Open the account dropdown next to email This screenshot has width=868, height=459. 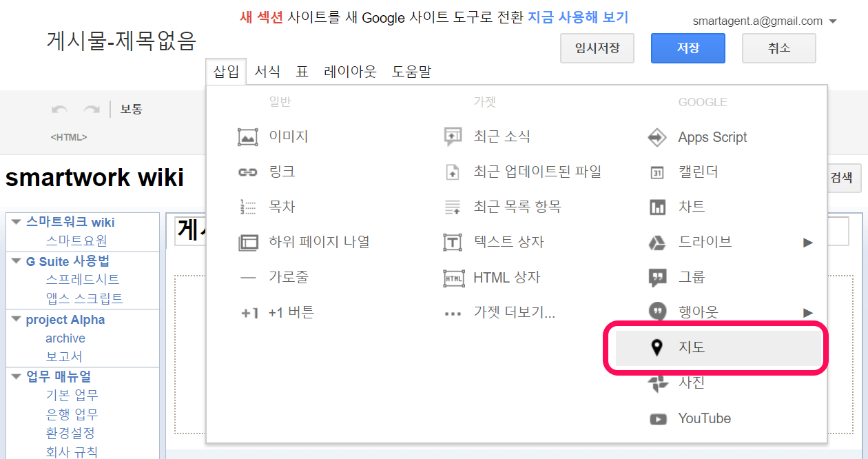coord(834,21)
